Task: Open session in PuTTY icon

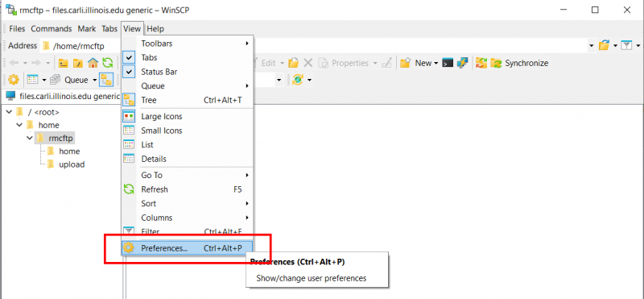Action: (462, 64)
